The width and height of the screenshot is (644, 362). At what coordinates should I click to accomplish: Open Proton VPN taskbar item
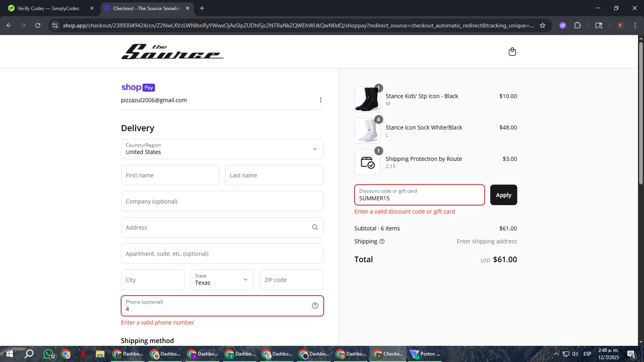coord(425,354)
